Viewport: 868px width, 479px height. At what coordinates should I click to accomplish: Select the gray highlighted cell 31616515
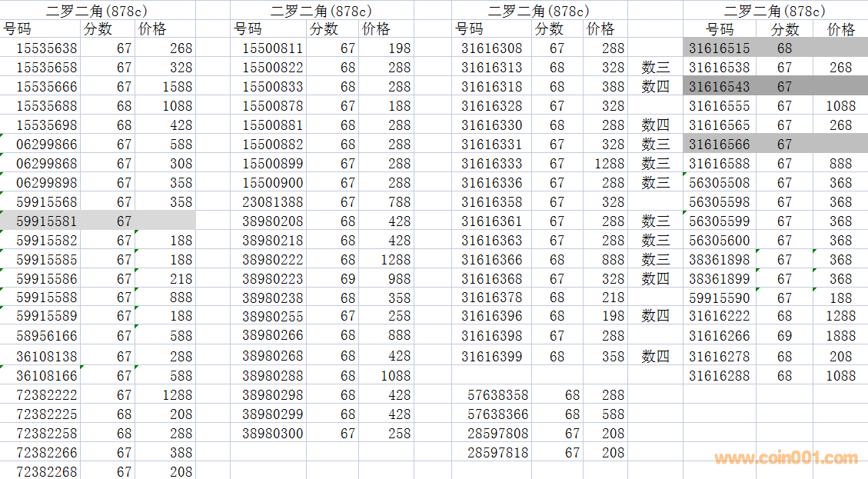tap(719, 48)
